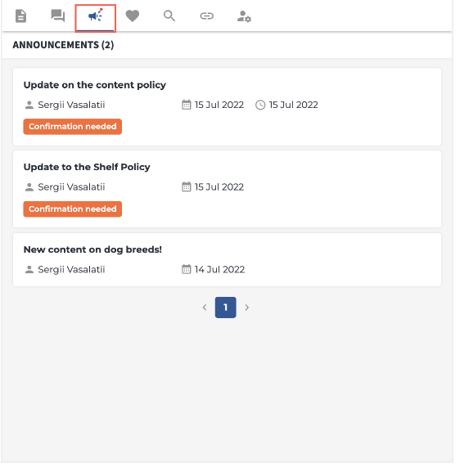The image size is (460, 476).
Task: Select page 1 in pagination
Action: click(x=225, y=308)
